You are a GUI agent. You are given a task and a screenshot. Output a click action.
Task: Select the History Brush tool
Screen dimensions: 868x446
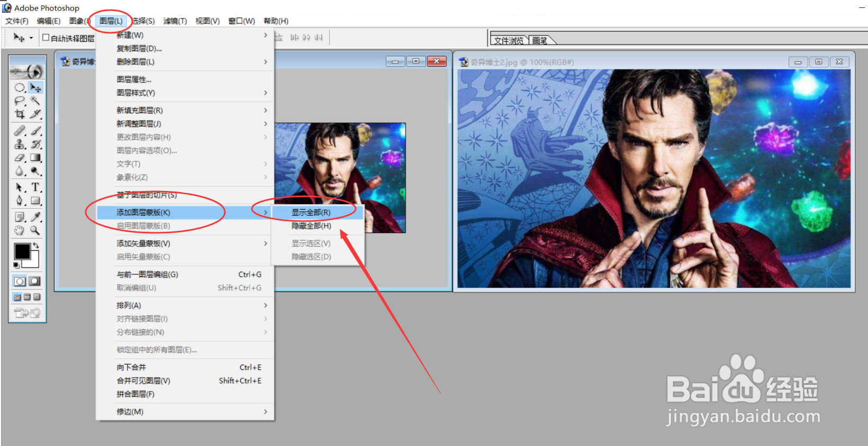[35, 144]
